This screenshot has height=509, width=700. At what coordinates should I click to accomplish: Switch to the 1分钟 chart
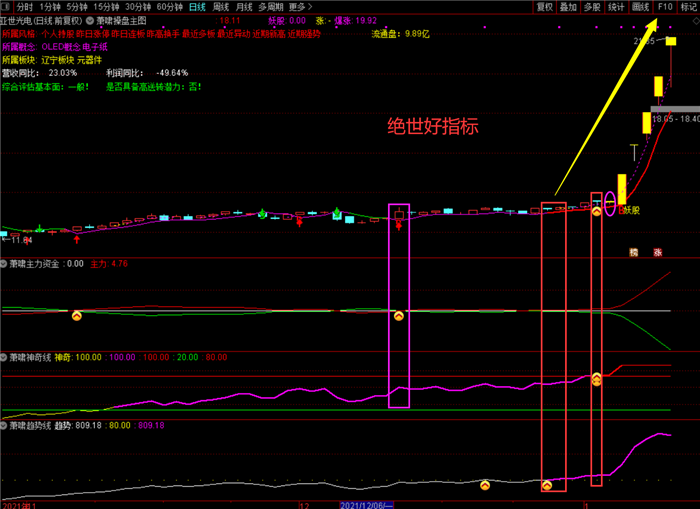[x=50, y=7]
